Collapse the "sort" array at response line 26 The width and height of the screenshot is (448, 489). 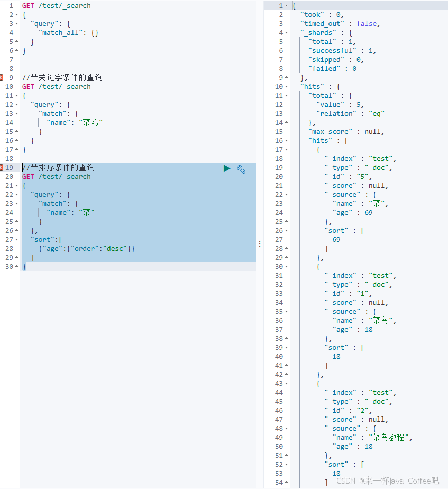(x=287, y=231)
